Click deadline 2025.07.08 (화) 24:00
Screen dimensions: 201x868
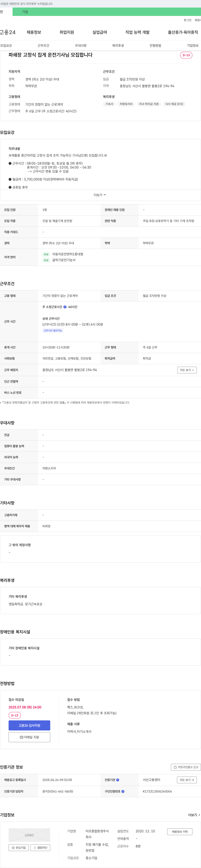pyautogui.click(x=25, y=707)
